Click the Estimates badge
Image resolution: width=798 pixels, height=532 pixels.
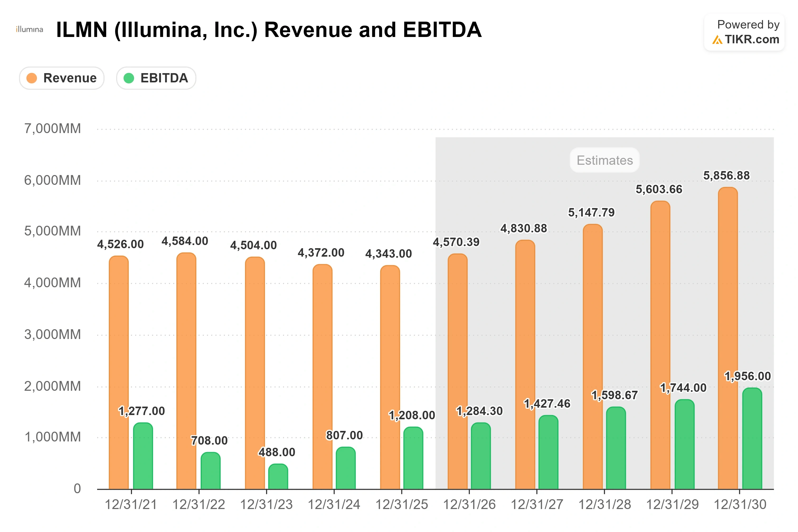click(604, 160)
